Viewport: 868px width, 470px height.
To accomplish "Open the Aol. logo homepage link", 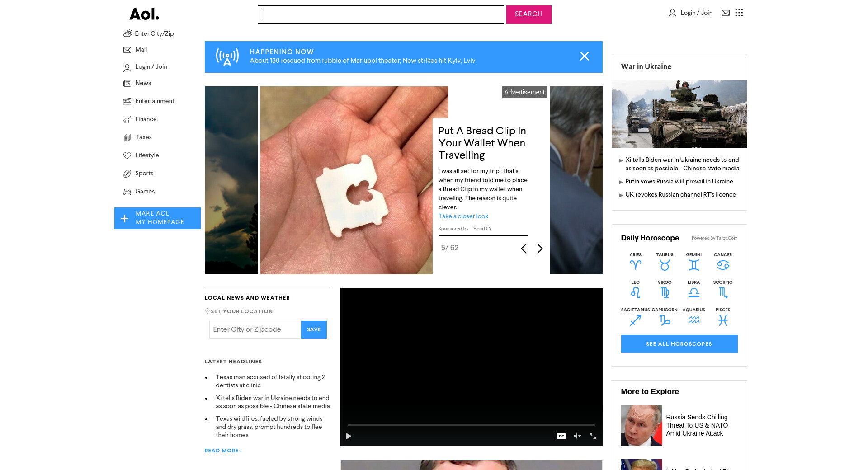I will 144,14.
